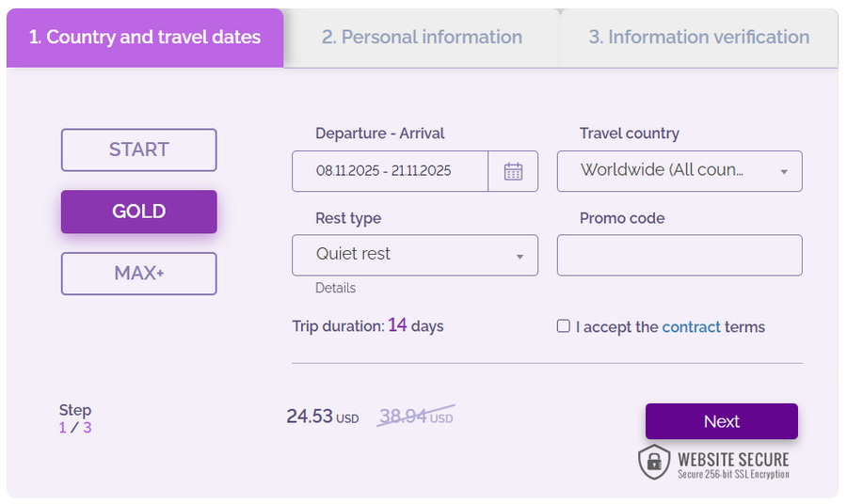Click the Details link under Rest type

336,288
